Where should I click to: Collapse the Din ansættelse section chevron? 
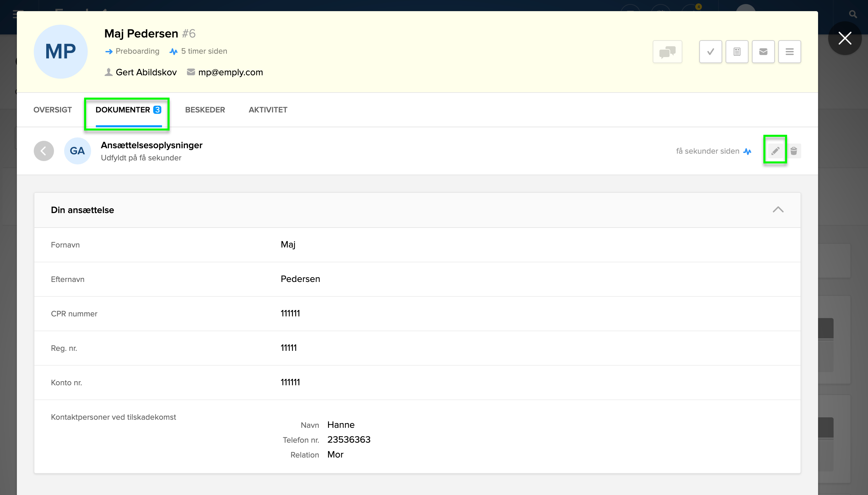[778, 209]
